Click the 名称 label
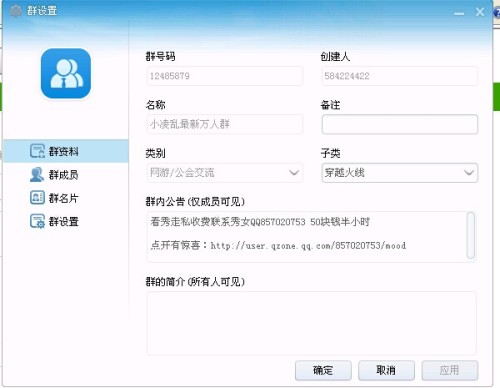This screenshot has width=500, height=388. (155, 105)
